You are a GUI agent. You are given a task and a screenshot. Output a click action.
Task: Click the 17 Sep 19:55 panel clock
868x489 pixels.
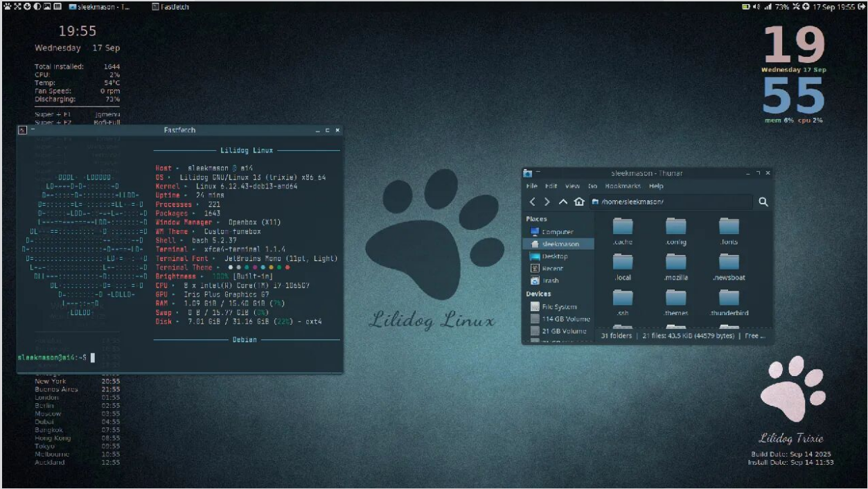[x=834, y=6]
